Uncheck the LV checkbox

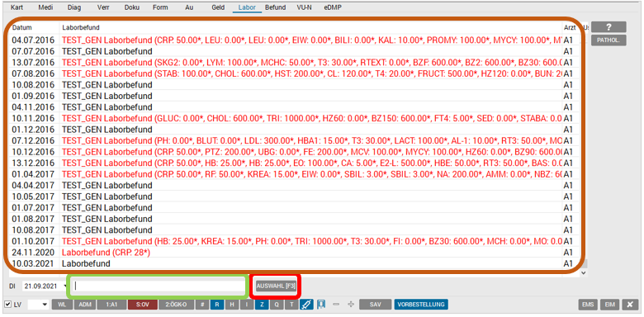pyautogui.click(x=7, y=305)
